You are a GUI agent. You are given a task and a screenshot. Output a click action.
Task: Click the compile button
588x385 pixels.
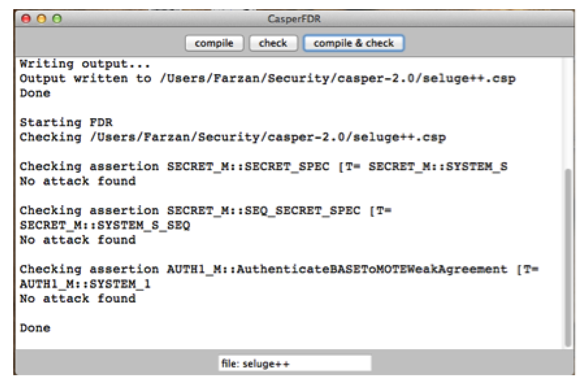(x=214, y=43)
